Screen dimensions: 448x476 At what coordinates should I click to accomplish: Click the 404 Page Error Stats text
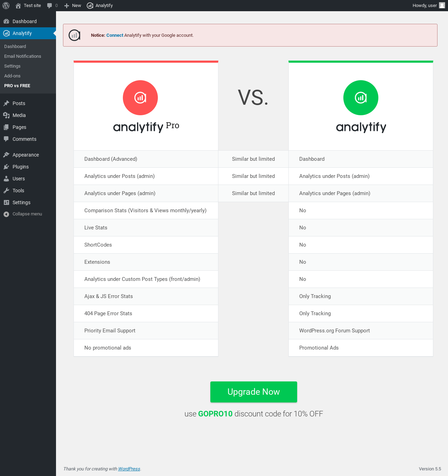click(108, 313)
